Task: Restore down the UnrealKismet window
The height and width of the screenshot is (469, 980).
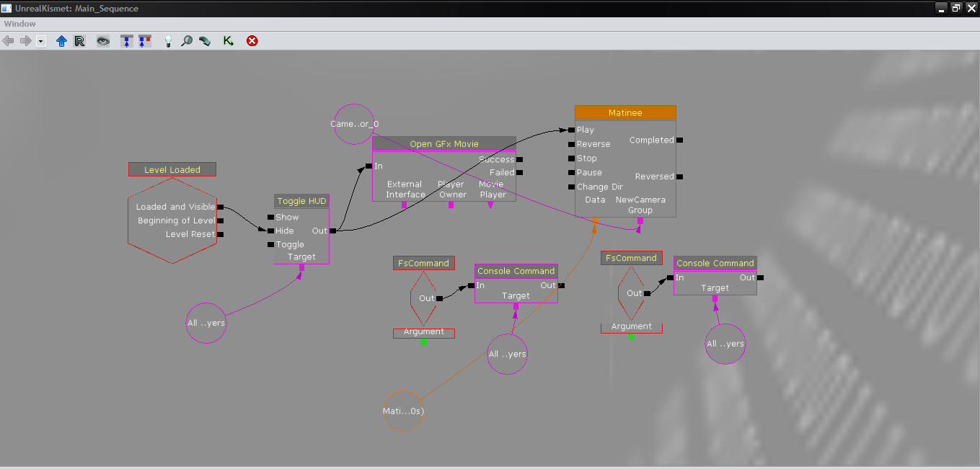Action: (x=956, y=8)
